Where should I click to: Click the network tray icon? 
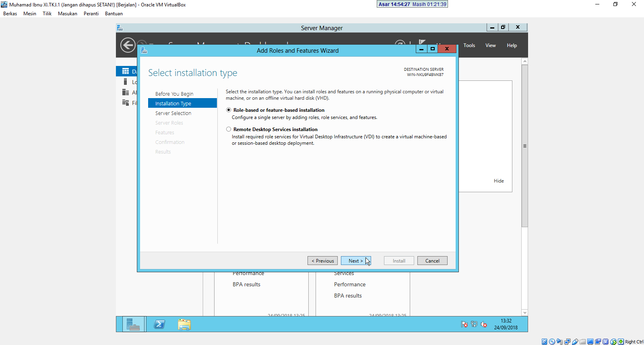(x=474, y=324)
